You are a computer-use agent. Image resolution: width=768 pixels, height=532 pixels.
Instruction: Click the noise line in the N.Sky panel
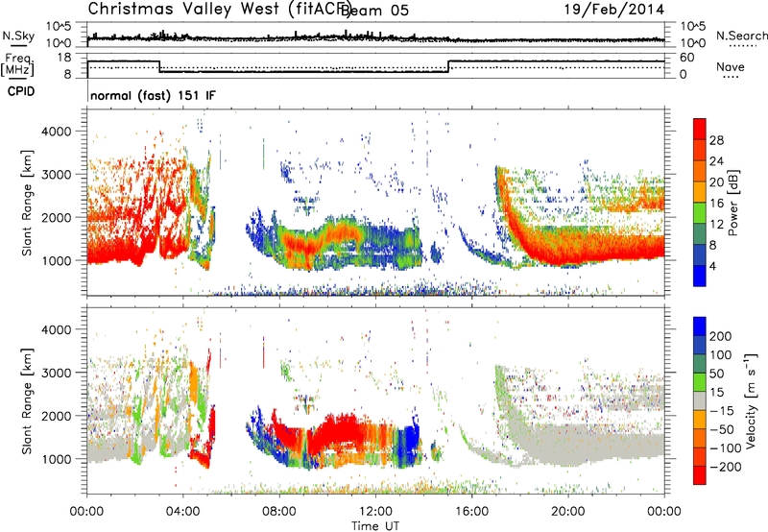pos(375,37)
